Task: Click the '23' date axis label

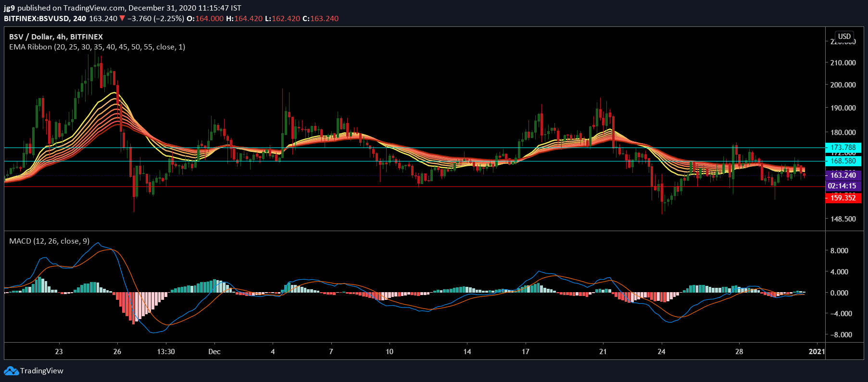Action: coord(59,352)
